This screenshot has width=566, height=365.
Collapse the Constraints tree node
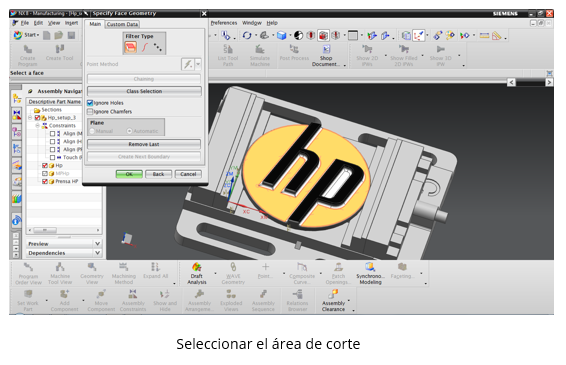click(x=37, y=126)
